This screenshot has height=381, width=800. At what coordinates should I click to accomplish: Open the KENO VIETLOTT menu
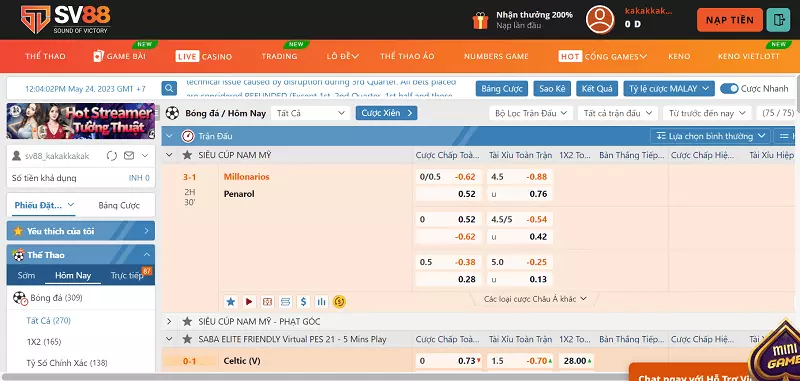(748, 57)
